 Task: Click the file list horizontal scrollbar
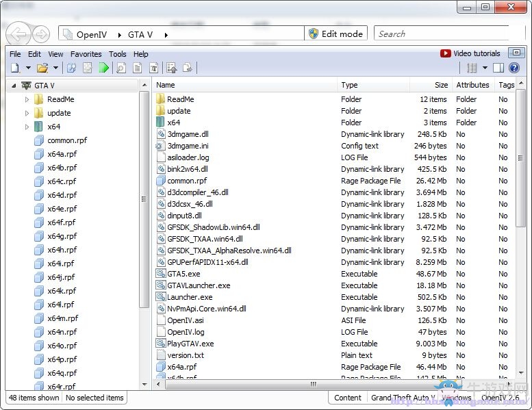coord(312,384)
